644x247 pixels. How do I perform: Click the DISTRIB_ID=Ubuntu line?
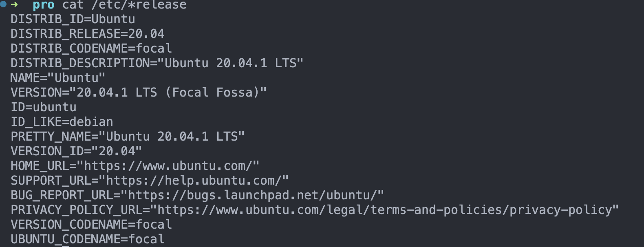tap(73, 19)
